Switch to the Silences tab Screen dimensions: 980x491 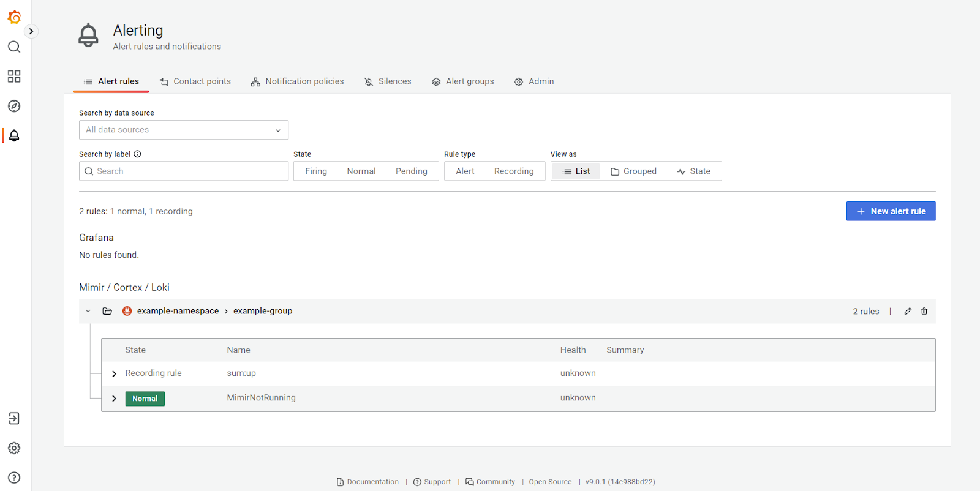point(388,81)
